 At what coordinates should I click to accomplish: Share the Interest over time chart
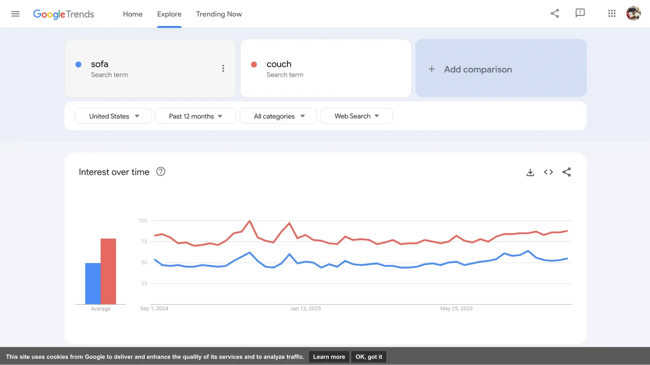567,172
